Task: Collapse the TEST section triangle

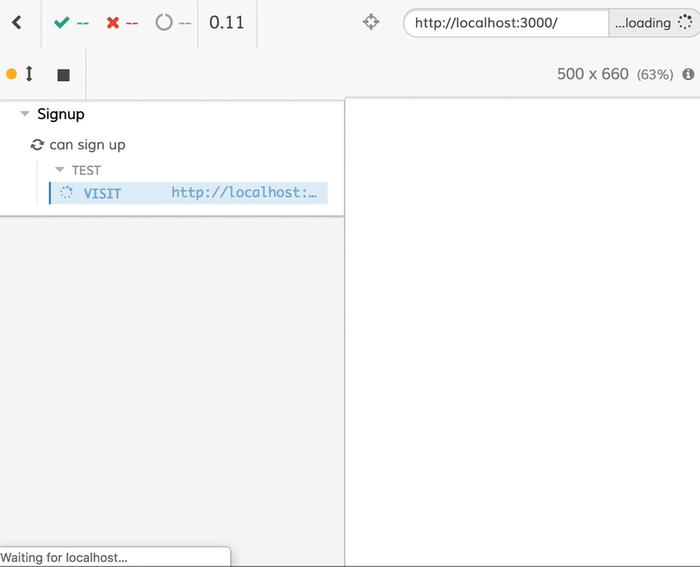Action: coord(60,170)
